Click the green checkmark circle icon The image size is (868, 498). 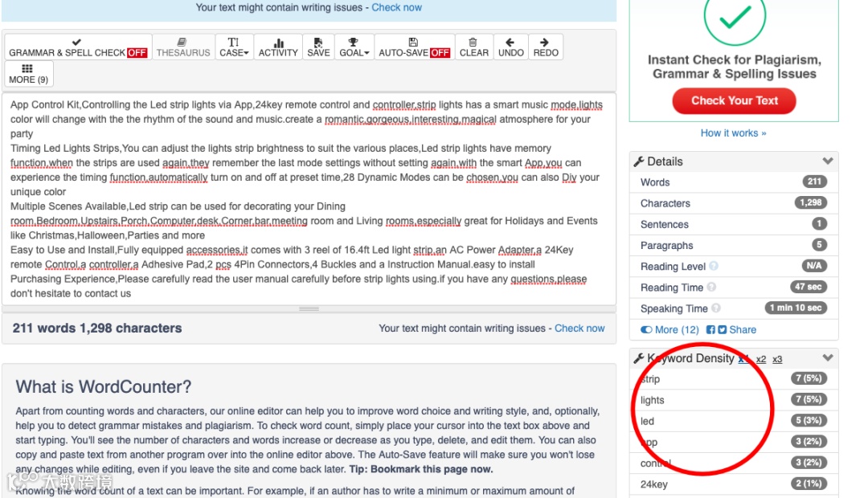pyautogui.click(x=735, y=17)
